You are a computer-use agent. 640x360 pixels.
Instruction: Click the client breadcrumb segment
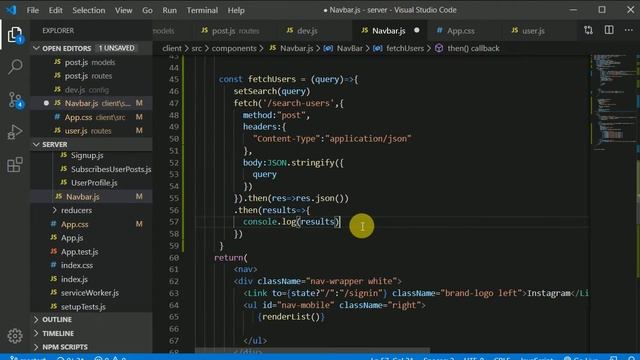[171, 48]
